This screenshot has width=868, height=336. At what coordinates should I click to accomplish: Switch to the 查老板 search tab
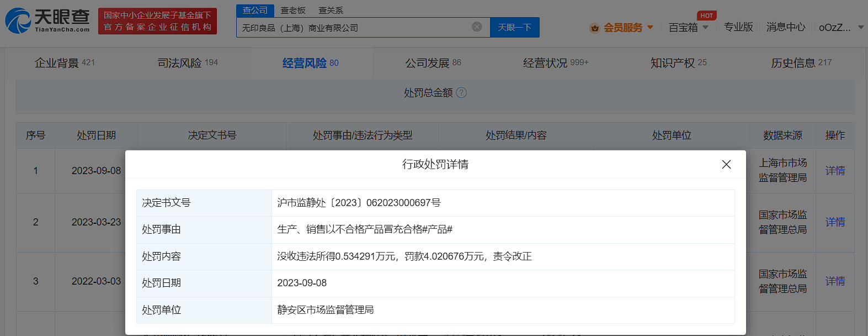[293, 11]
